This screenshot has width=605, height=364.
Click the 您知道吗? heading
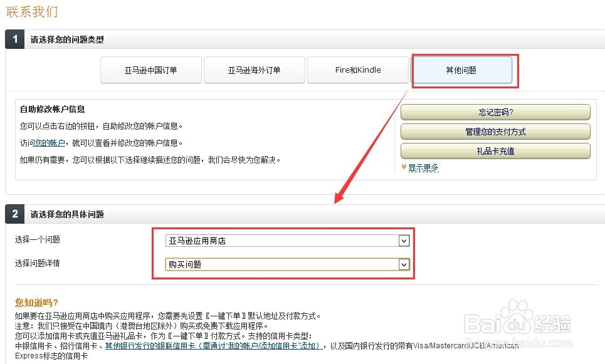pos(36,303)
